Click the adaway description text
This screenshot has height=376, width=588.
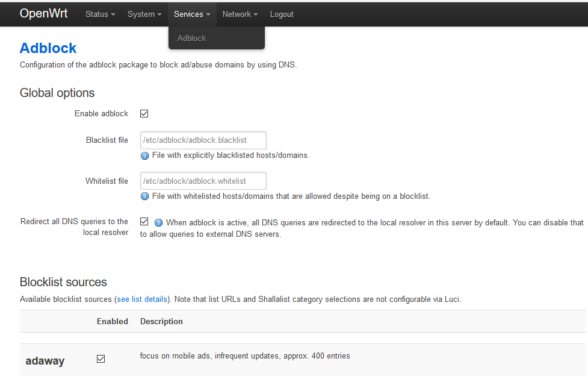click(x=245, y=356)
